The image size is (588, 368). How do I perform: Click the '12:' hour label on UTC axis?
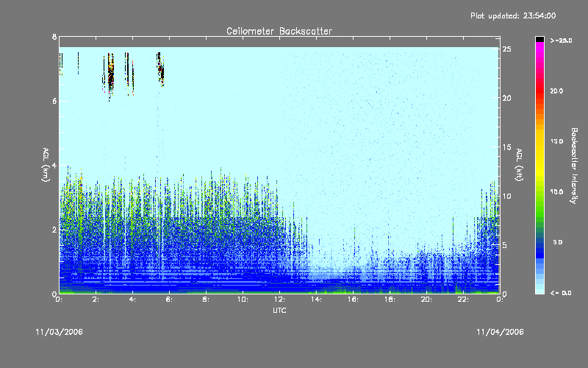pyautogui.click(x=279, y=300)
